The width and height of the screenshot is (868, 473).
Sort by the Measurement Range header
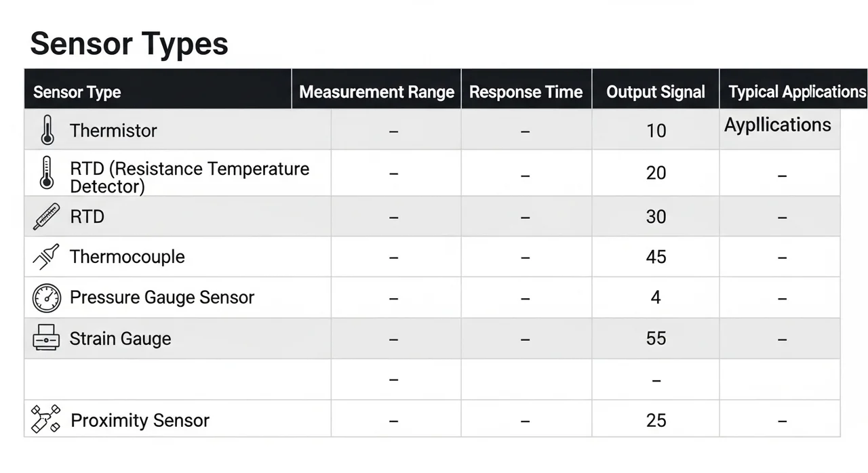pyautogui.click(x=376, y=92)
